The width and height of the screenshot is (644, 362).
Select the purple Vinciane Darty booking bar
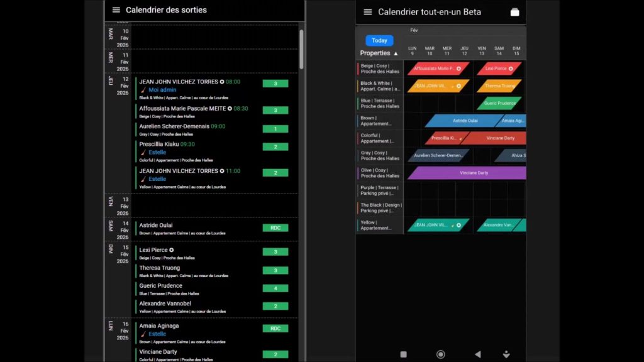467,173
